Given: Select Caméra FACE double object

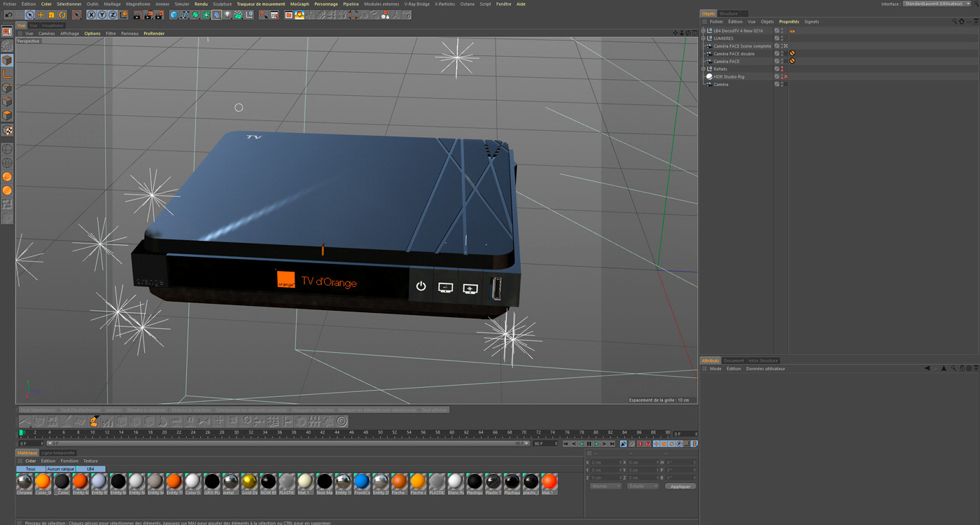Looking at the screenshot, I should 734,54.
